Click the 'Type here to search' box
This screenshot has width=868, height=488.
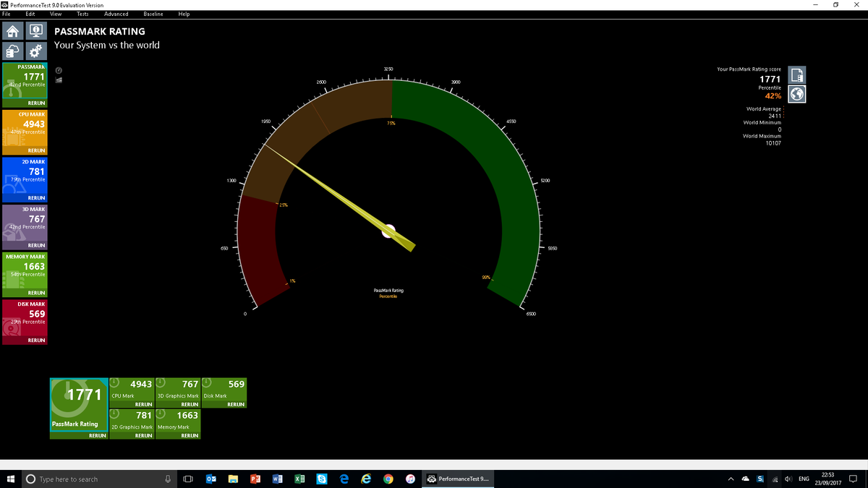pos(99,479)
